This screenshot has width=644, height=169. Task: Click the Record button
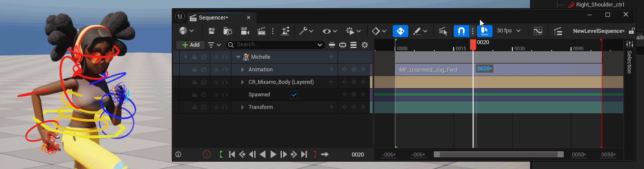tap(207, 154)
